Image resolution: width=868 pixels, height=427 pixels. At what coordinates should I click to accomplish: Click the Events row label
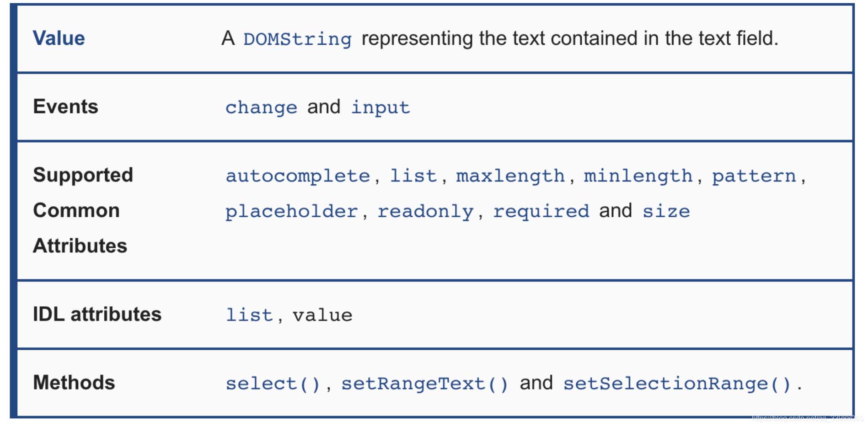coord(65,107)
